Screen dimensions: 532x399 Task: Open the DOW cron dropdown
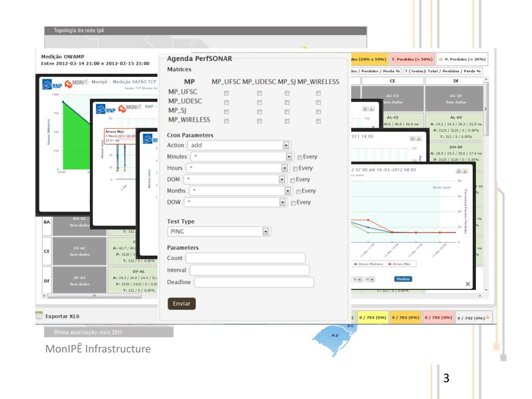(x=236, y=202)
